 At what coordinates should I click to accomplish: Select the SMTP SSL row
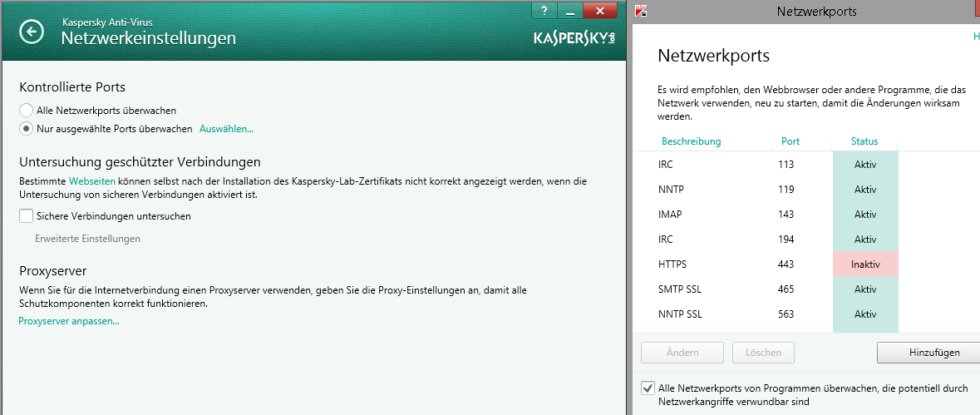(806, 289)
